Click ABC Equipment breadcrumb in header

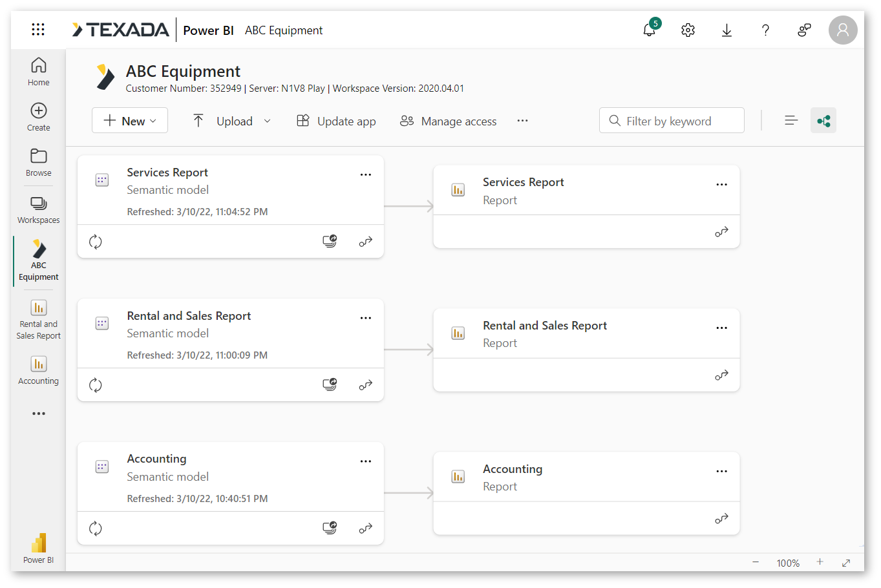[x=284, y=30]
